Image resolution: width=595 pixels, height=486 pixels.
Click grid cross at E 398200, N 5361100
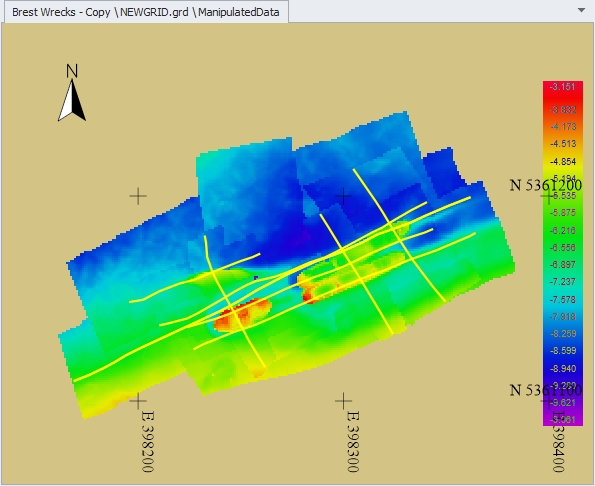[138, 401]
